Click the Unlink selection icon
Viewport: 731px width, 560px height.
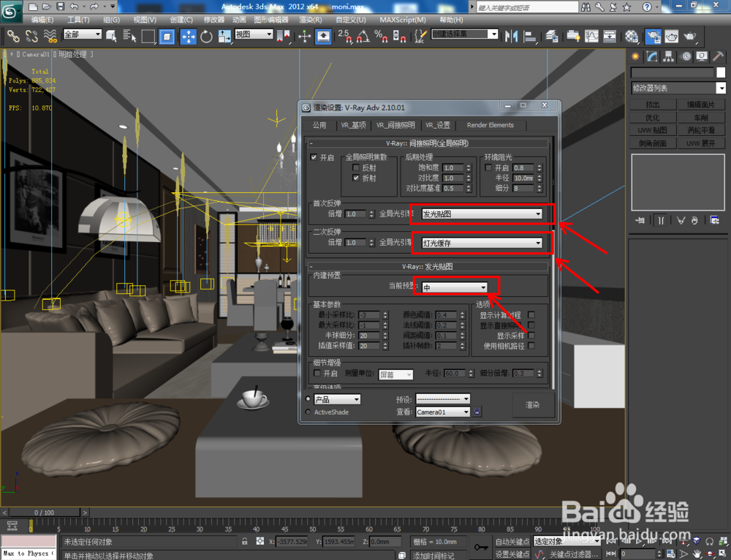(31, 37)
